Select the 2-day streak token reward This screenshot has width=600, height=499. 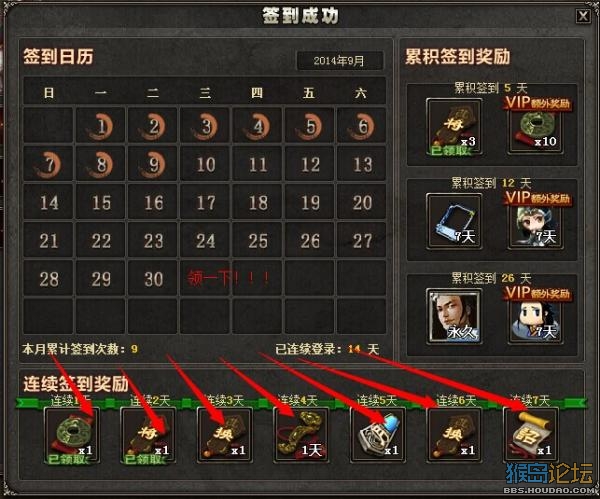(148, 435)
